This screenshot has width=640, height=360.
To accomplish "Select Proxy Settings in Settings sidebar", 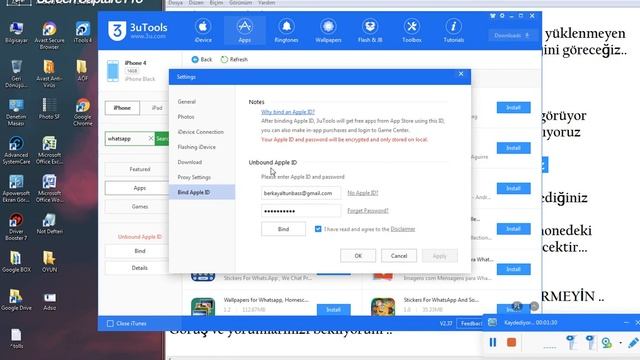I will pos(194,177).
